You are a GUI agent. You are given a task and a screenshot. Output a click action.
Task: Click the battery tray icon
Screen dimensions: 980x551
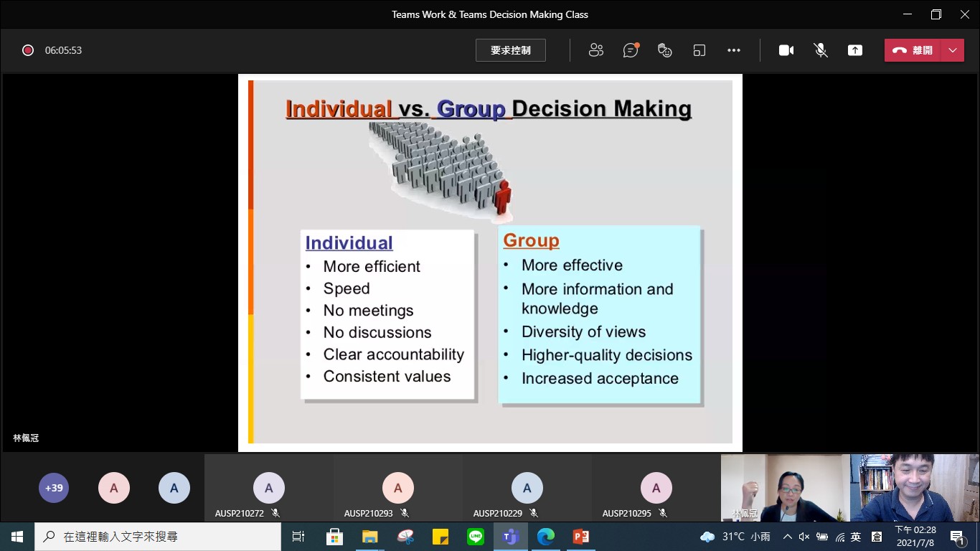click(822, 537)
